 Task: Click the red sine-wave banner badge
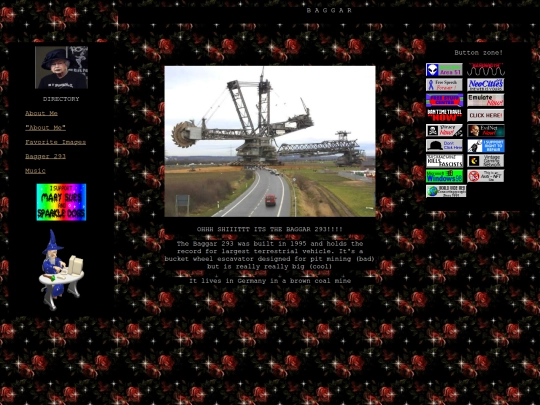[x=486, y=70]
